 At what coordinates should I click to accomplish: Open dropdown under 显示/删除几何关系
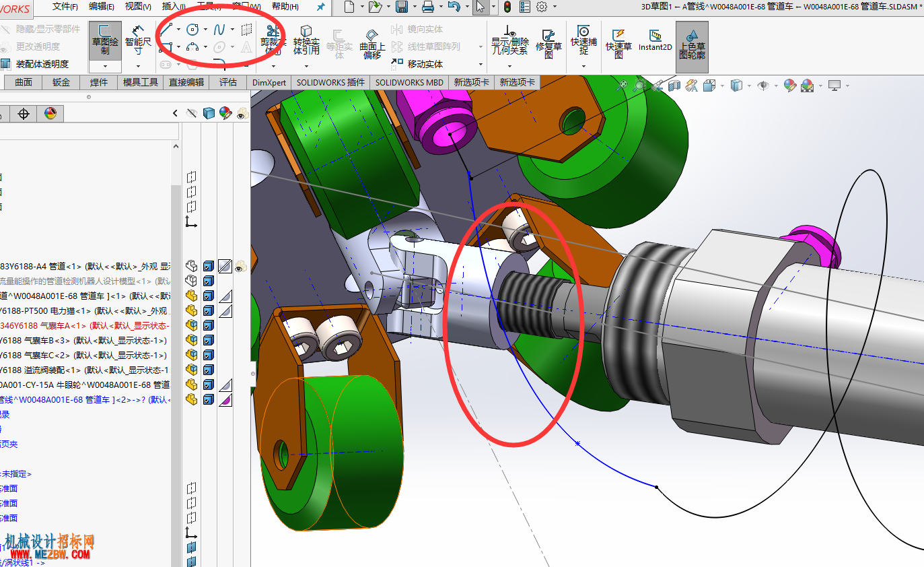point(509,66)
